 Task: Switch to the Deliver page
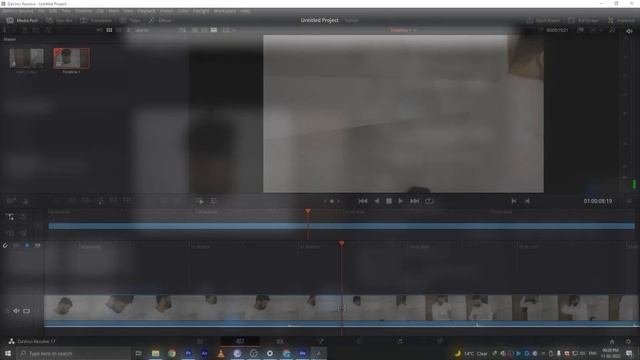tap(440, 341)
